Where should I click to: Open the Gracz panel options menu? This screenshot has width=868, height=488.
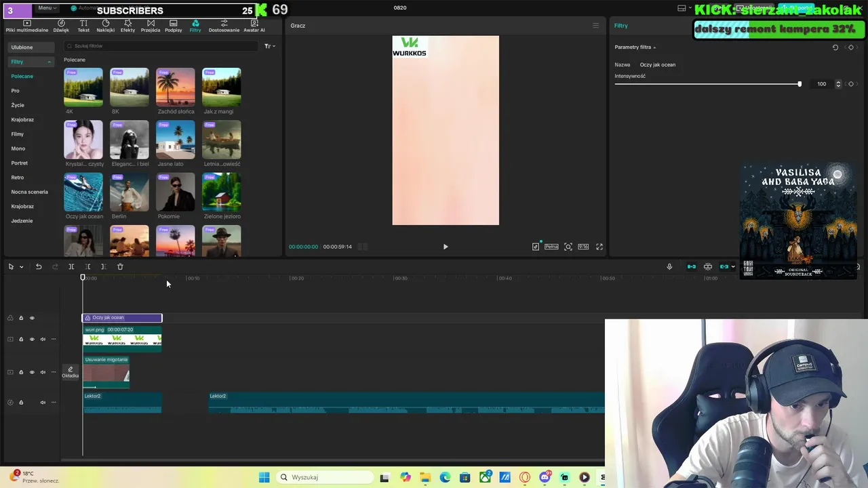click(595, 26)
